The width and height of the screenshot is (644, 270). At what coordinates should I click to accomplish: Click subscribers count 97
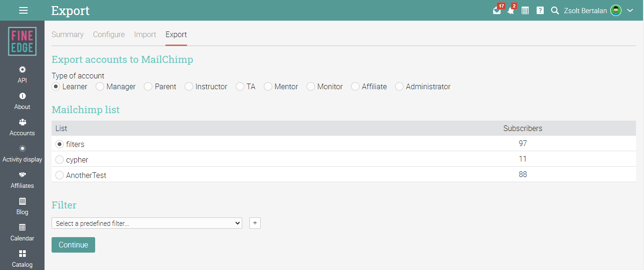(x=523, y=143)
